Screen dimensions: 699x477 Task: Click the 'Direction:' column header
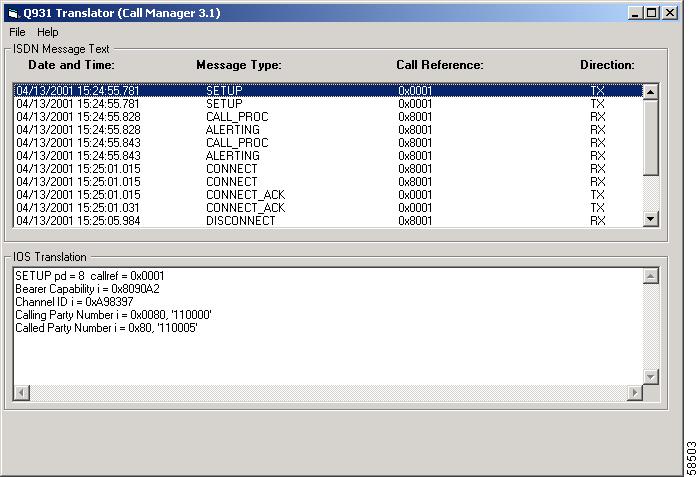[x=607, y=65]
